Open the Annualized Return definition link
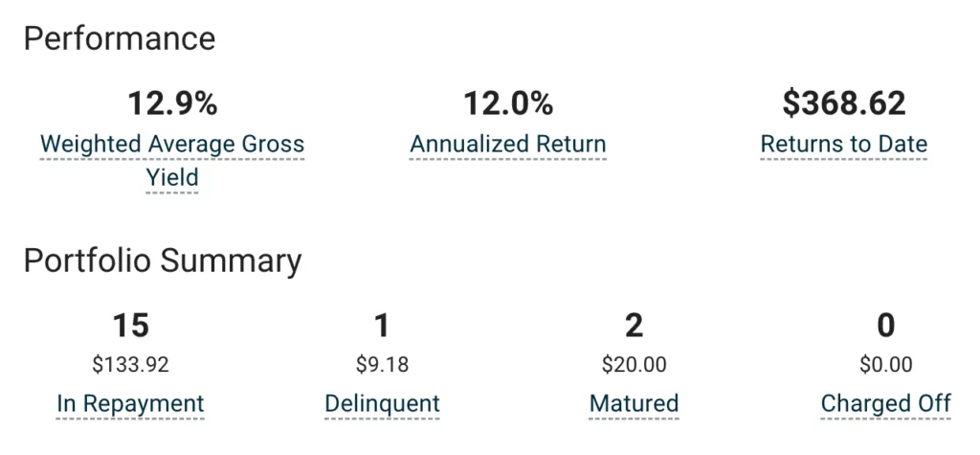This screenshot has height=455, width=980. (x=508, y=145)
